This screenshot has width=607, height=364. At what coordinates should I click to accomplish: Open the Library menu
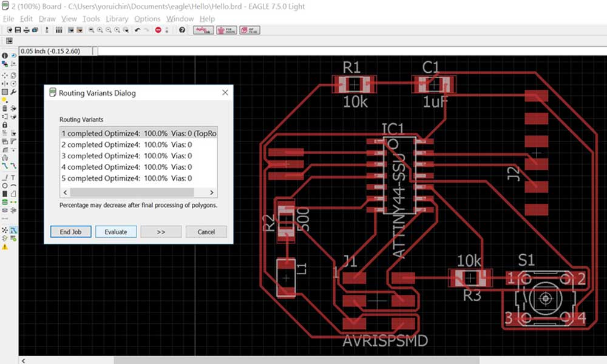tap(117, 19)
